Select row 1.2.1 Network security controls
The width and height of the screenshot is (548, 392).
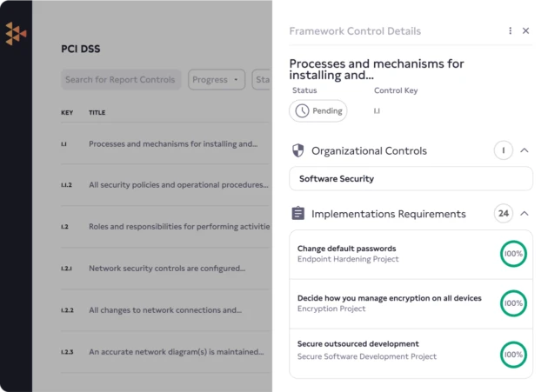pyautogui.click(x=165, y=269)
